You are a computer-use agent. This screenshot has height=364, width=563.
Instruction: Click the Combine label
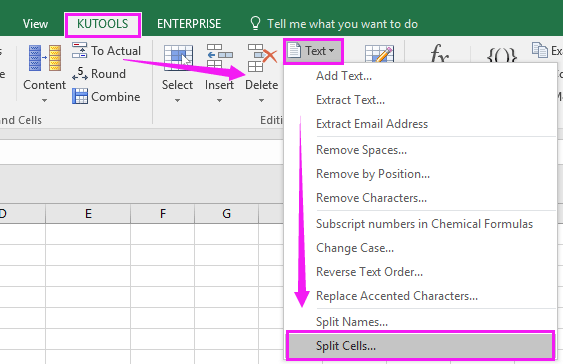coord(116,97)
